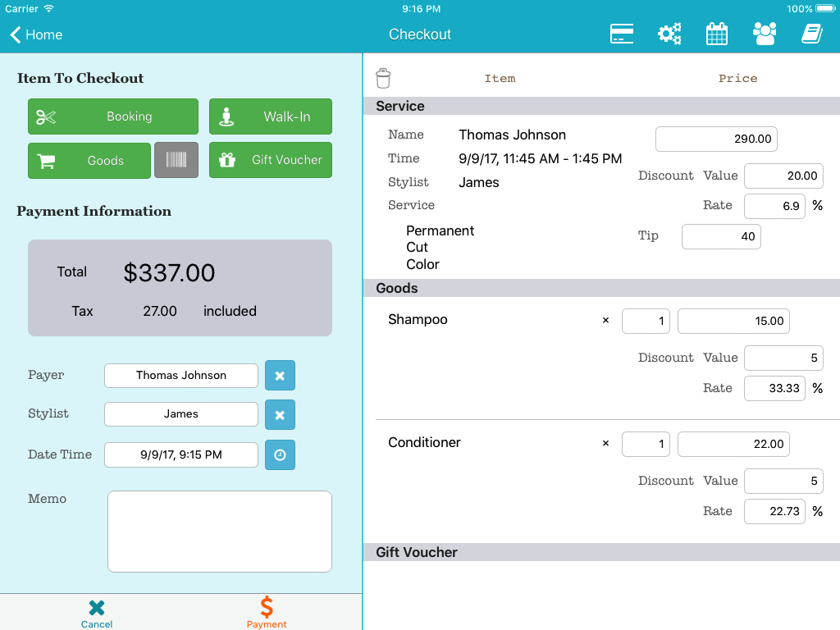Clear the Payer field with X button
Screen dimensions: 840x630
(x=280, y=376)
